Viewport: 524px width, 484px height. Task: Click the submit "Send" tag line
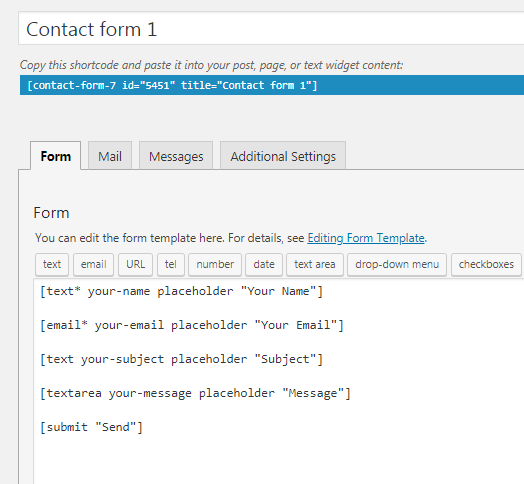[x=91, y=427]
